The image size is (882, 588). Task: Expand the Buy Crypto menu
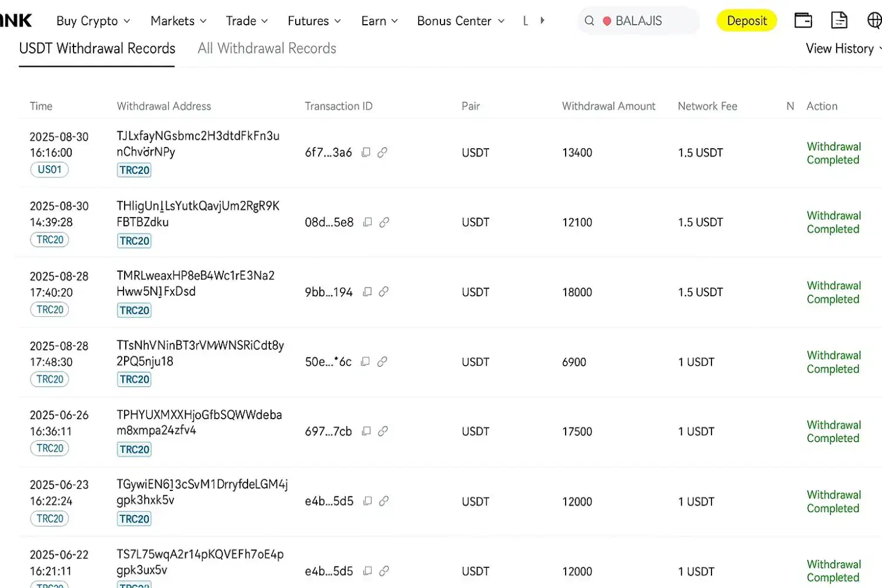pyautogui.click(x=93, y=21)
